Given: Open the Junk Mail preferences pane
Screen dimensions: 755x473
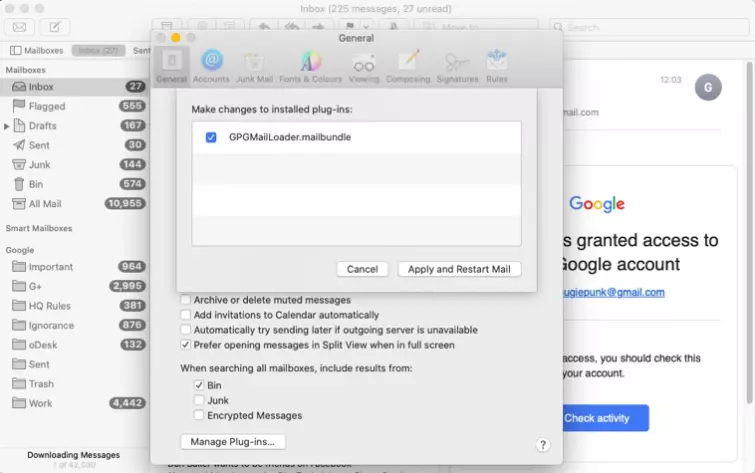Looking at the screenshot, I should tap(254, 66).
